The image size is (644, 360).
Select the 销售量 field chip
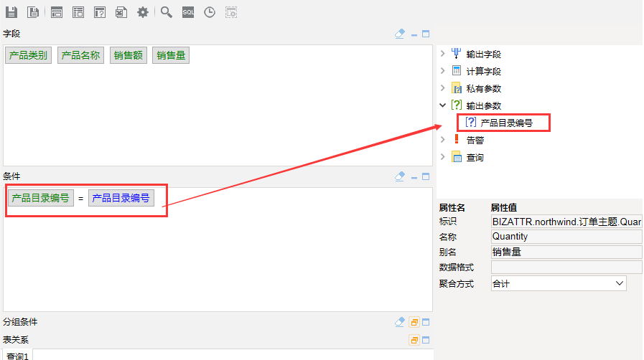(171, 55)
